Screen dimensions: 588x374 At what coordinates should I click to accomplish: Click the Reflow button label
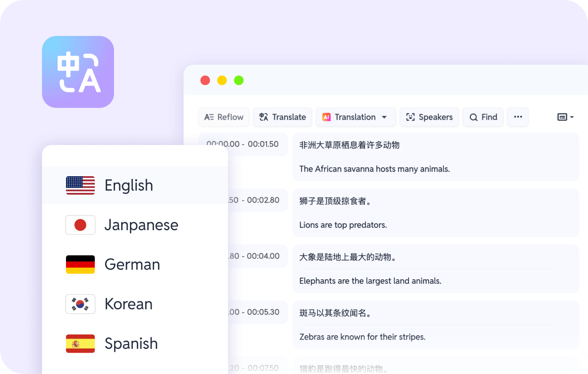point(231,117)
